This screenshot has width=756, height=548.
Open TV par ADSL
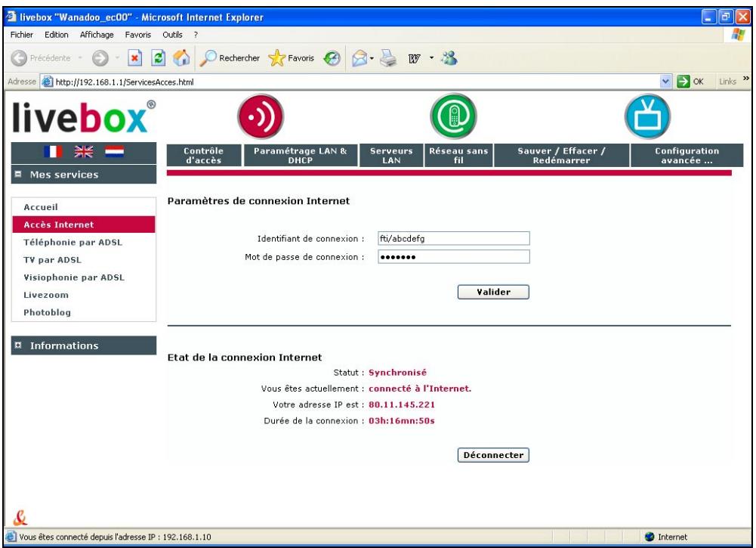53,259
